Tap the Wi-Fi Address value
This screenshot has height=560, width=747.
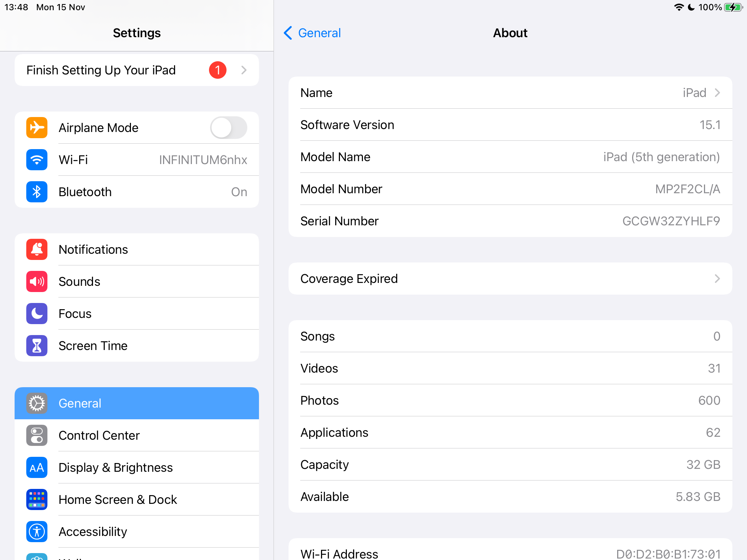pos(668,554)
